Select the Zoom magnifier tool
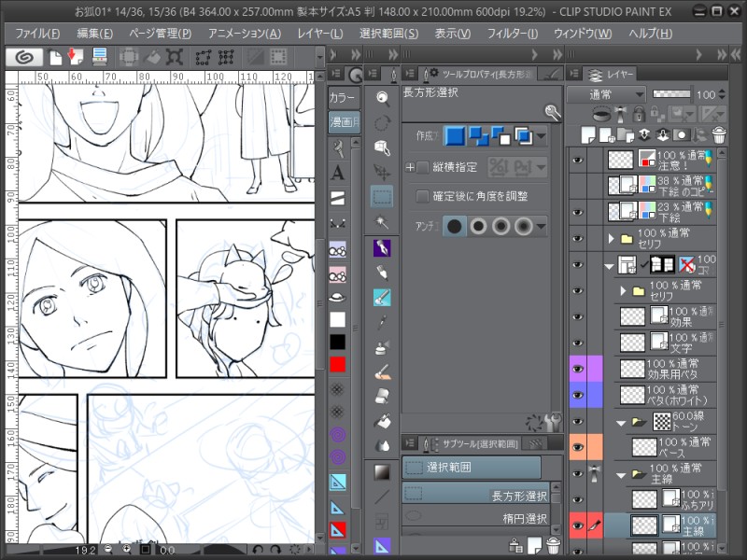Image resolution: width=747 pixels, height=560 pixels. tap(382, 98)
